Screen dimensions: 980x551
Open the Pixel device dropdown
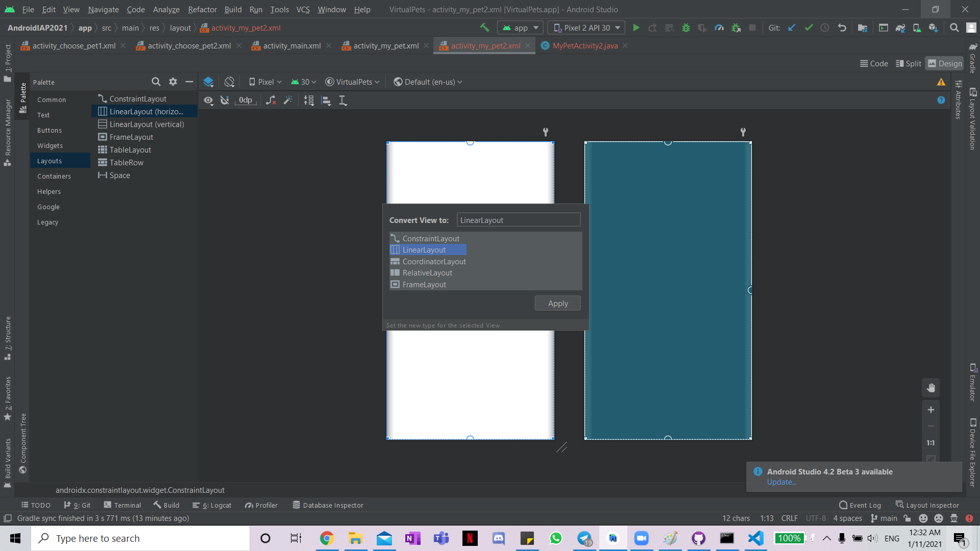pyautogui.click(x=265, y=82)
